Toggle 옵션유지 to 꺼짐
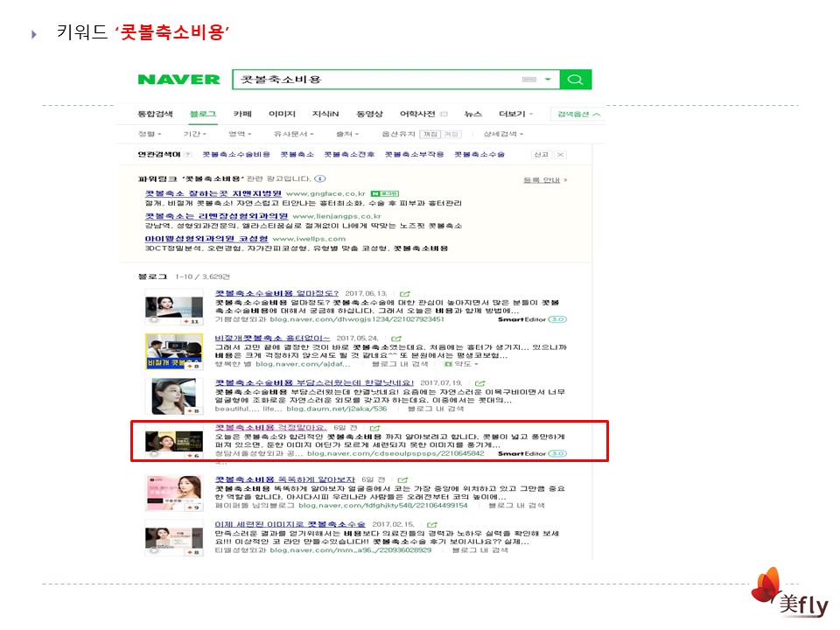This screenshot has width=840, height=630. [450, 134]
